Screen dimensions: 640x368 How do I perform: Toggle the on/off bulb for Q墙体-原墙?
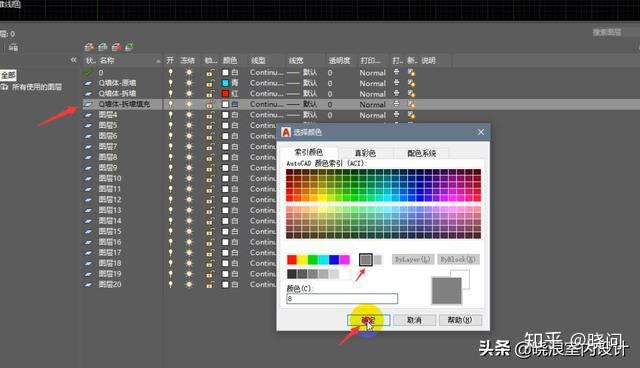click(171, 83)
